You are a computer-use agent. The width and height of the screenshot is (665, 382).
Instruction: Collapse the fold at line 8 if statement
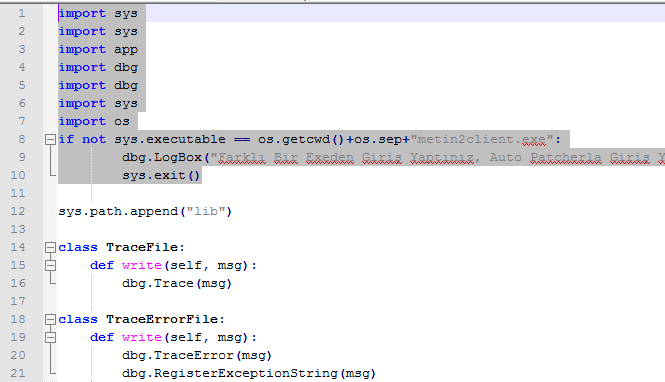(50, 139)
